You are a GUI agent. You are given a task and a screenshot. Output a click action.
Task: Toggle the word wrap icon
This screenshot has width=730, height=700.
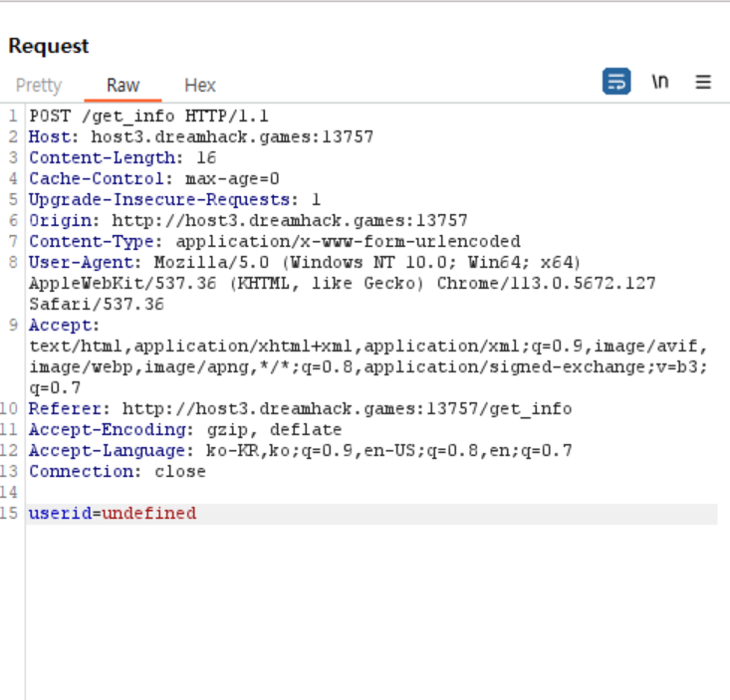(x=616, y=82)
